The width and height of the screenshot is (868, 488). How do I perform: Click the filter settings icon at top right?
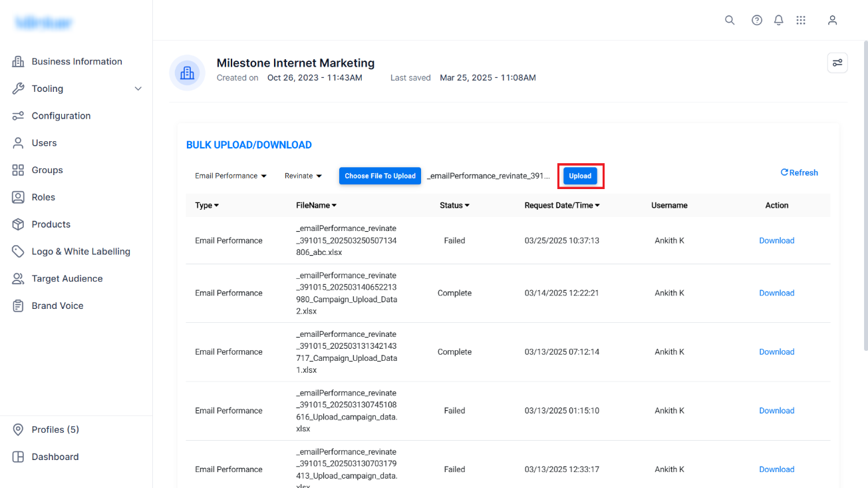pyautogui.click(x=837, y=63)
